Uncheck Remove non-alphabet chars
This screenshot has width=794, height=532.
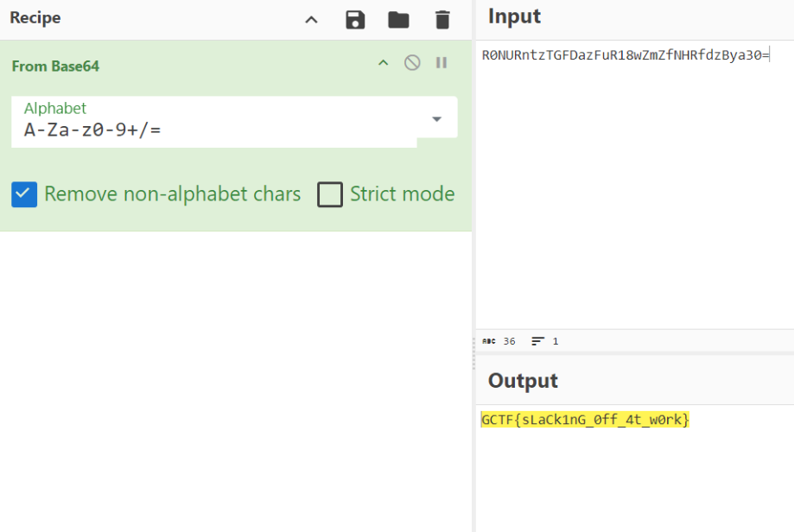coord(24,194)
